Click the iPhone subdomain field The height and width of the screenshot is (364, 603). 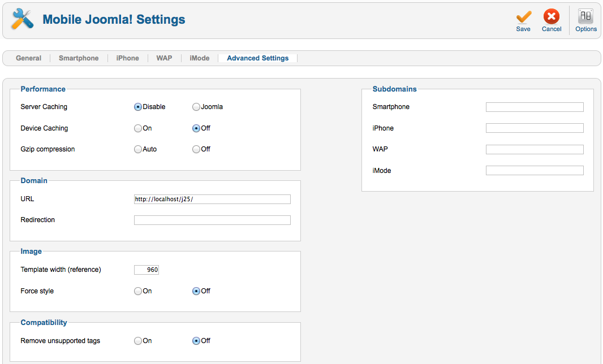(x=535, y=128)
